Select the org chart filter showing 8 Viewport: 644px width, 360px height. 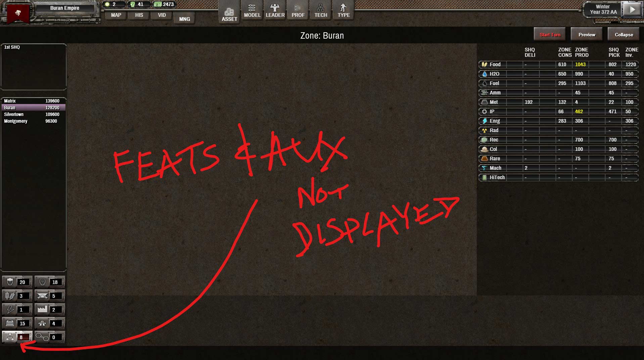pos(17,337)
